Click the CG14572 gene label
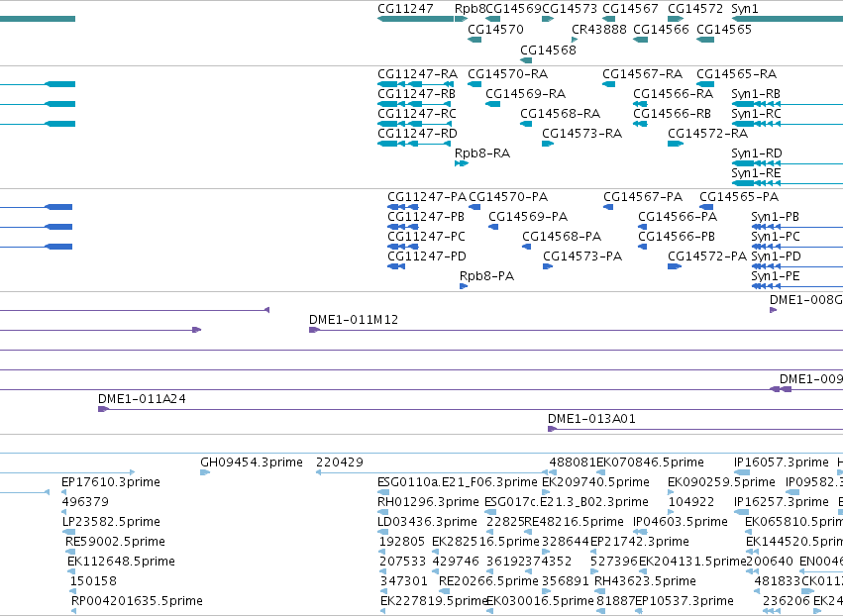Screen dimensions: 843x616 (695, 9)
